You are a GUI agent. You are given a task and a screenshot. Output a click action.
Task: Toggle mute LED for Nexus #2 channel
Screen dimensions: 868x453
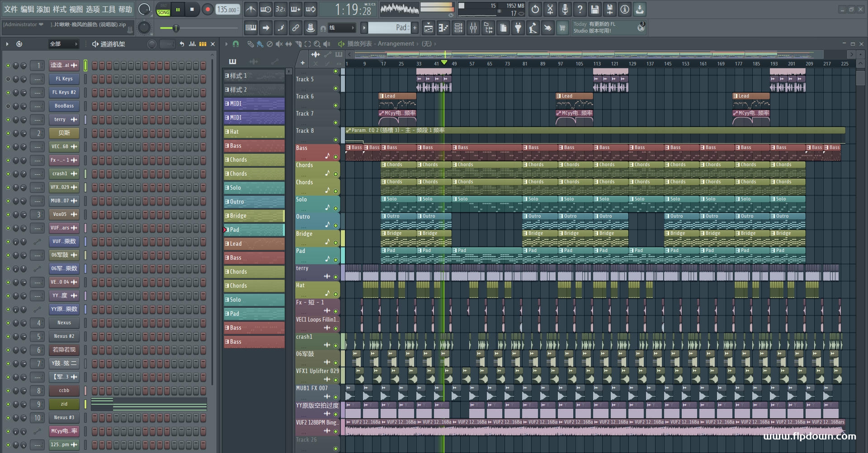[x=8, y=336]
